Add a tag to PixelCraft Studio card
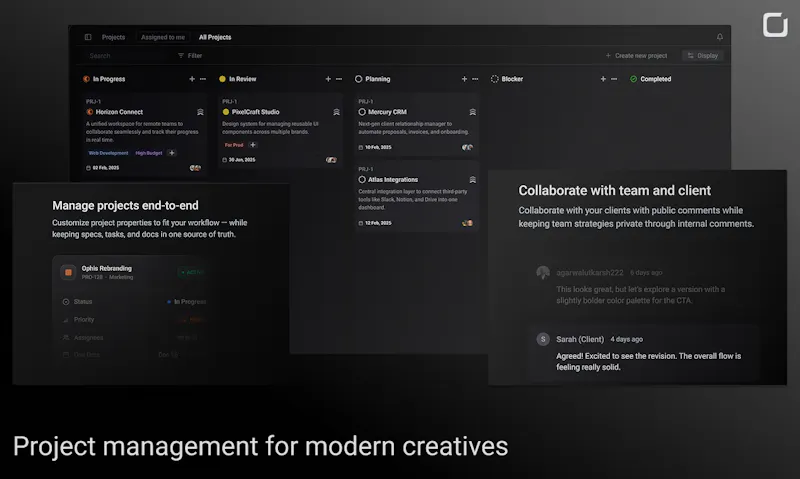The height and width of the screenshot is (479, 800). pyautogui.click(x=253, y=145)
